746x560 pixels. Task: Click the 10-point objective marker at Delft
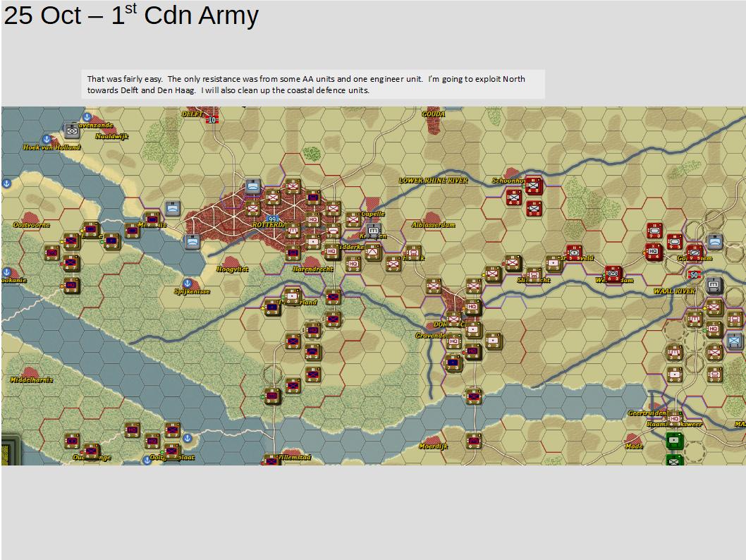click(x=212, y=118)
